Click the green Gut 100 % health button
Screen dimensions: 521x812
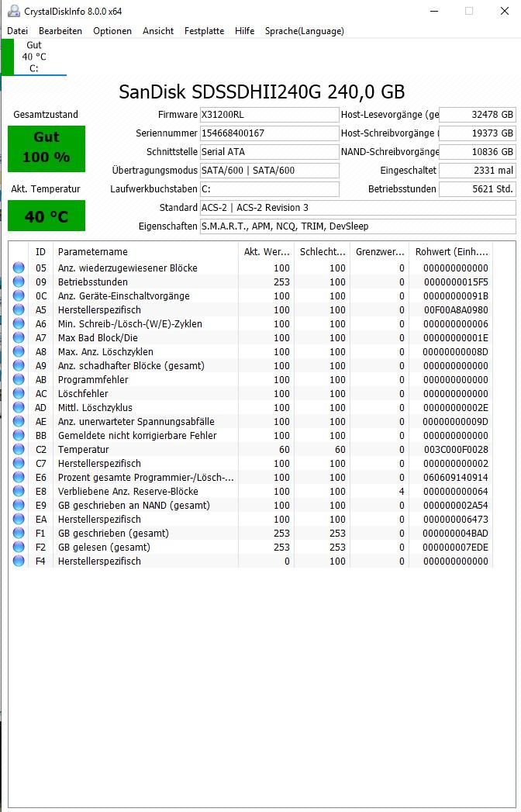click(x=47, y=149)
